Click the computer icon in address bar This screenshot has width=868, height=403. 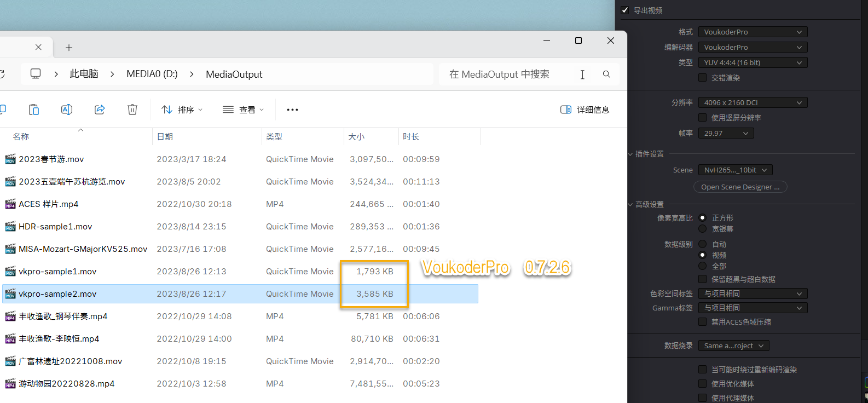tap(36, 74)
